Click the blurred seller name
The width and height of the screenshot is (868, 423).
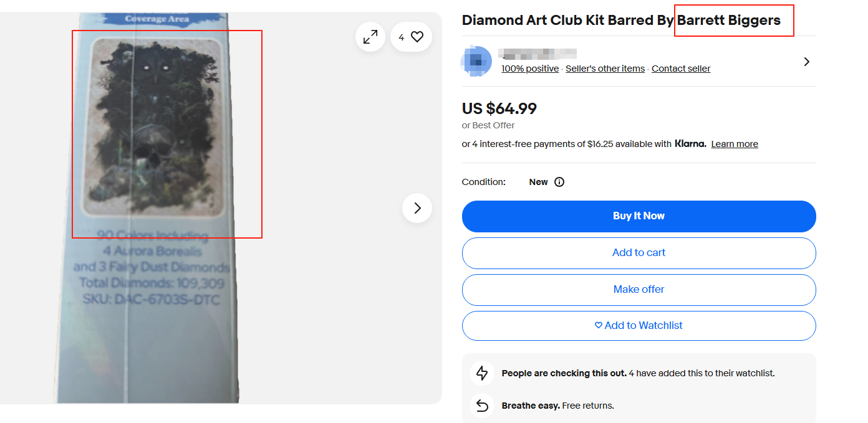(x=539, y=54)
